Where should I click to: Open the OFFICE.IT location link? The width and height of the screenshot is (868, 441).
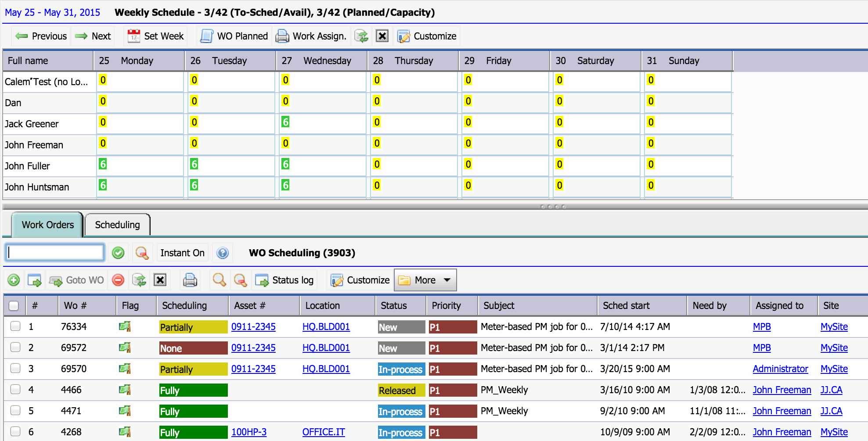click(x=324, y=432)
